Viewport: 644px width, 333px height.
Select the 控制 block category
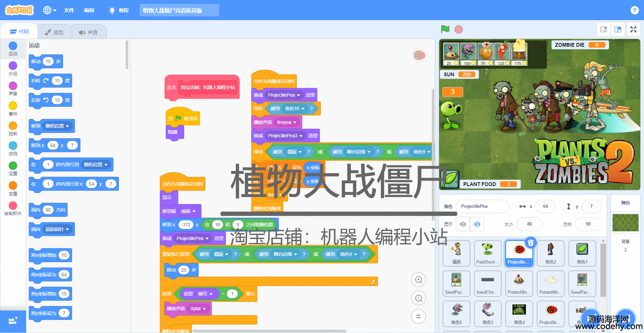(13, 129)
